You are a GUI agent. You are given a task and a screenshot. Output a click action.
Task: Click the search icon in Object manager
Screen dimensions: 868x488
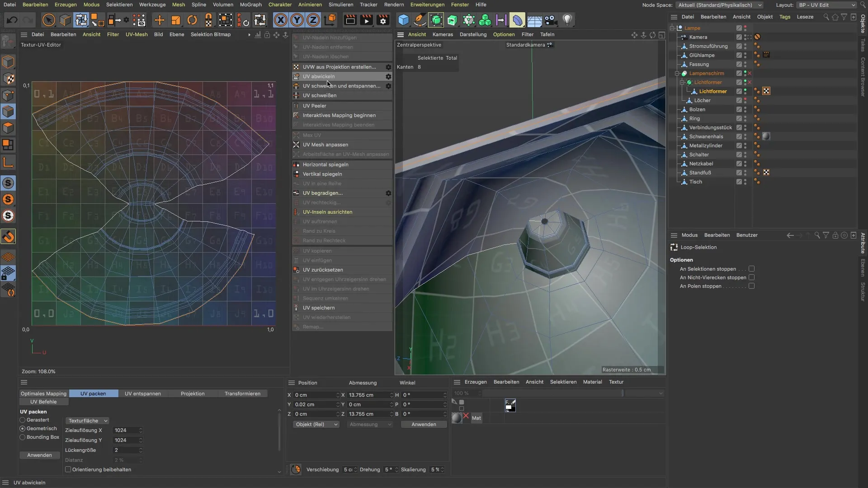(x=826, y=17)
